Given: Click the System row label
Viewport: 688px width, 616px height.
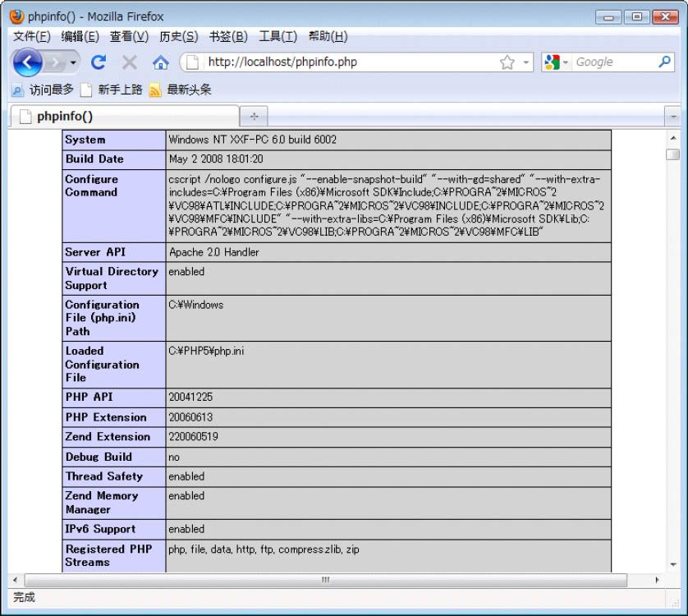Looking at the screenshot, I should coord(85,140).
